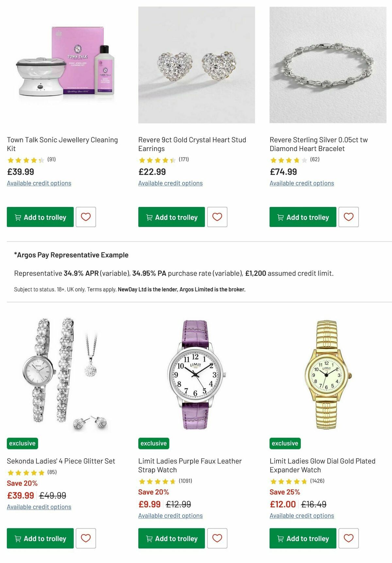Open the Sekonda Ladies' 4 Piece Glitter Set listing

pyautogui.click(x=61, y=461)
